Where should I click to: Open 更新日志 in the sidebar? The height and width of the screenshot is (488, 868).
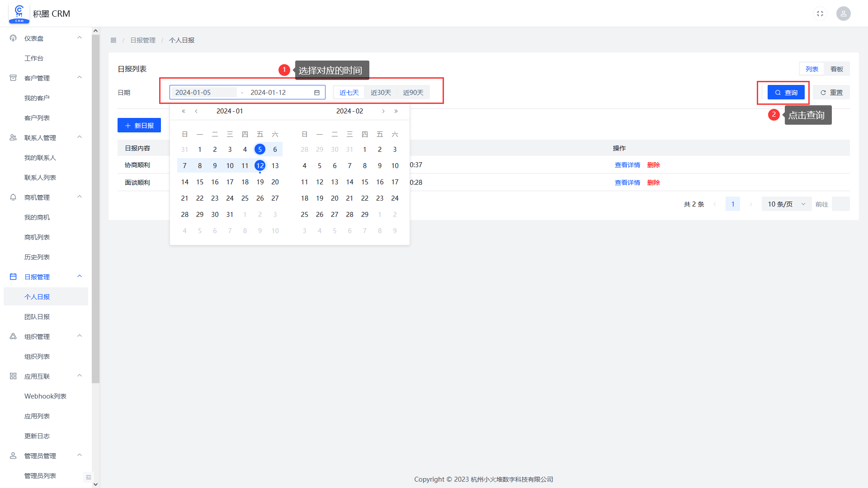click(x=37, y=436)
